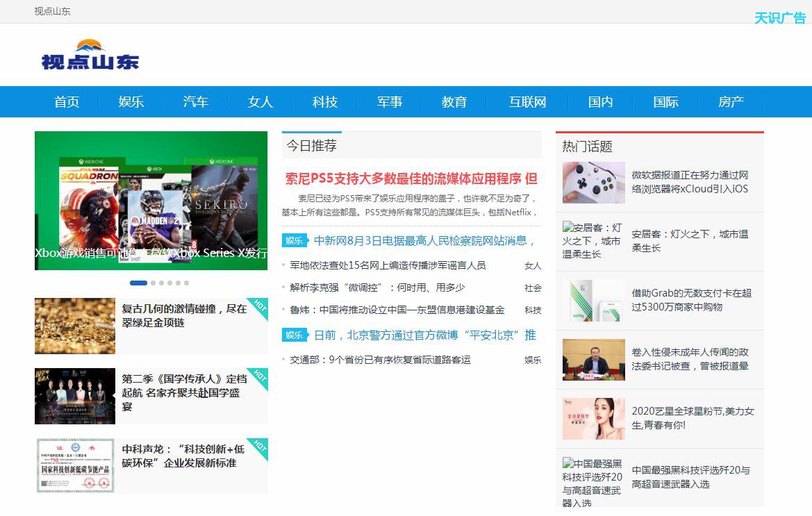Open the gold necklace article thumbnail

pos(75,326)
